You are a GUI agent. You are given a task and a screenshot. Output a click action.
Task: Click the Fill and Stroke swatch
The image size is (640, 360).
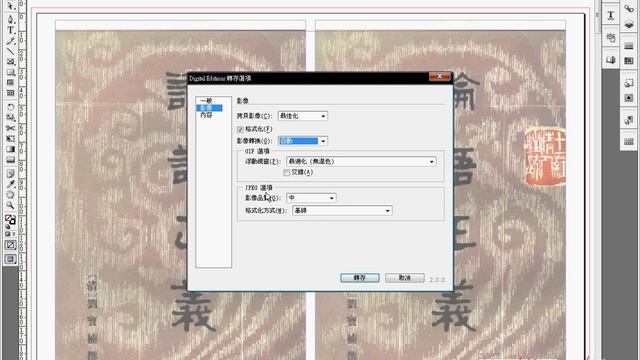(x=10, y=221)
